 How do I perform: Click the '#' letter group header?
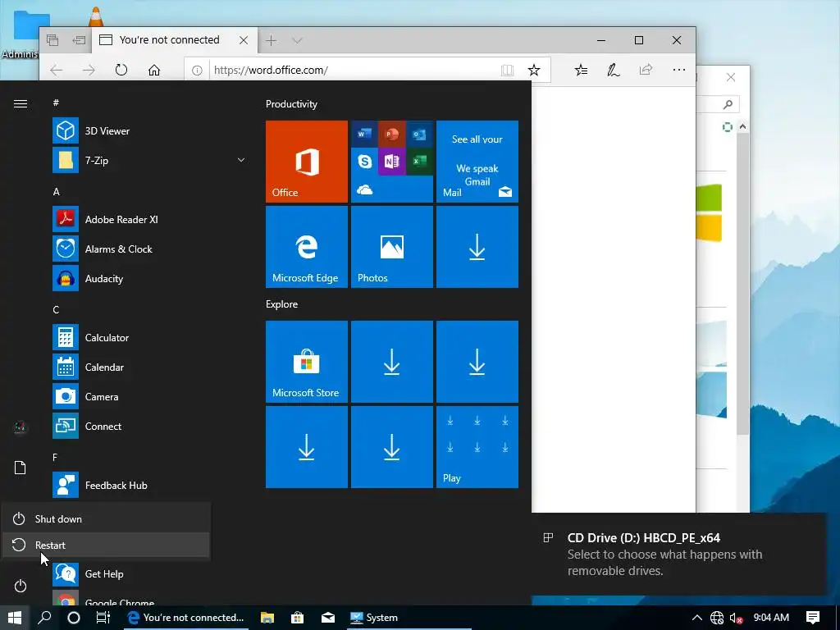click(x=56, y=103)
